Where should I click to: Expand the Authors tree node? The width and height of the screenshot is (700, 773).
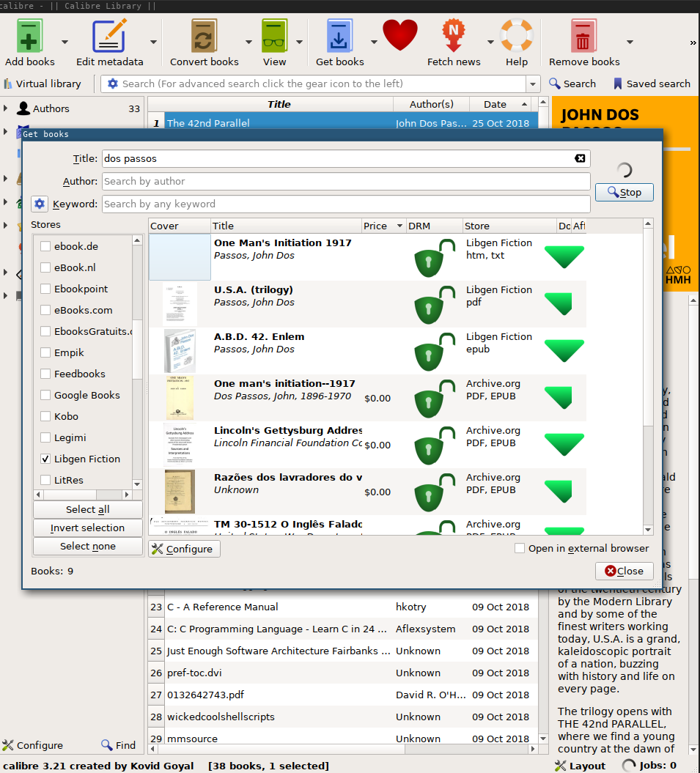[5, 108]
